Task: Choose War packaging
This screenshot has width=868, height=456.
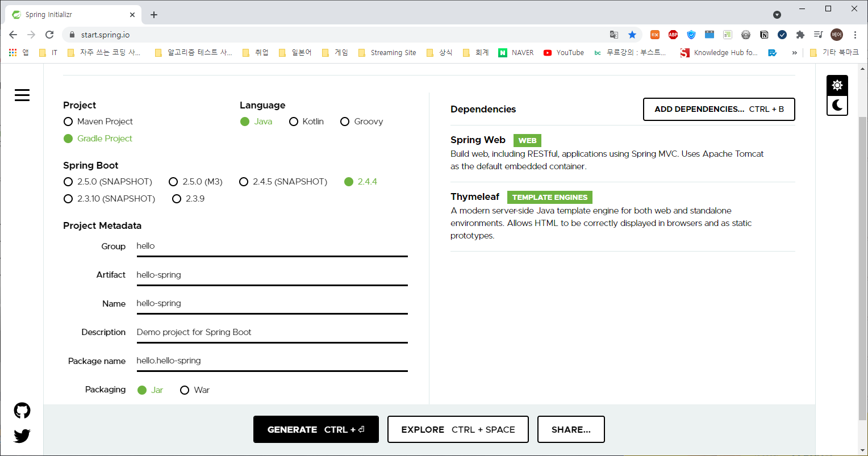Action: pyautogui.click(x=195, y=390)
